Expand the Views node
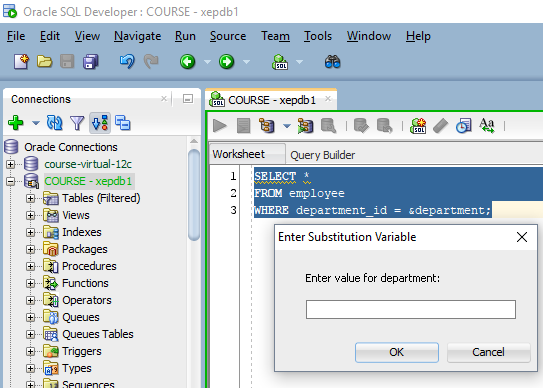 pyautogui.click(x=30, y=215)
